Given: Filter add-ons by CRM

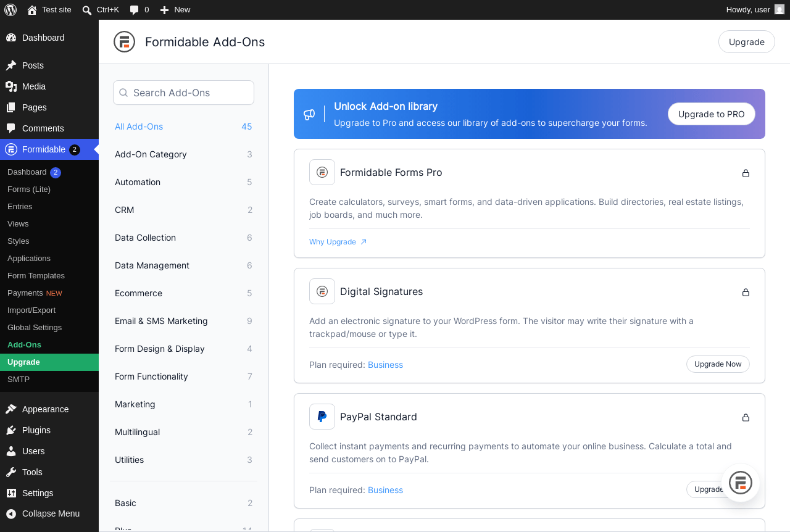Looking at the screenshot, I should pos(183,210).
